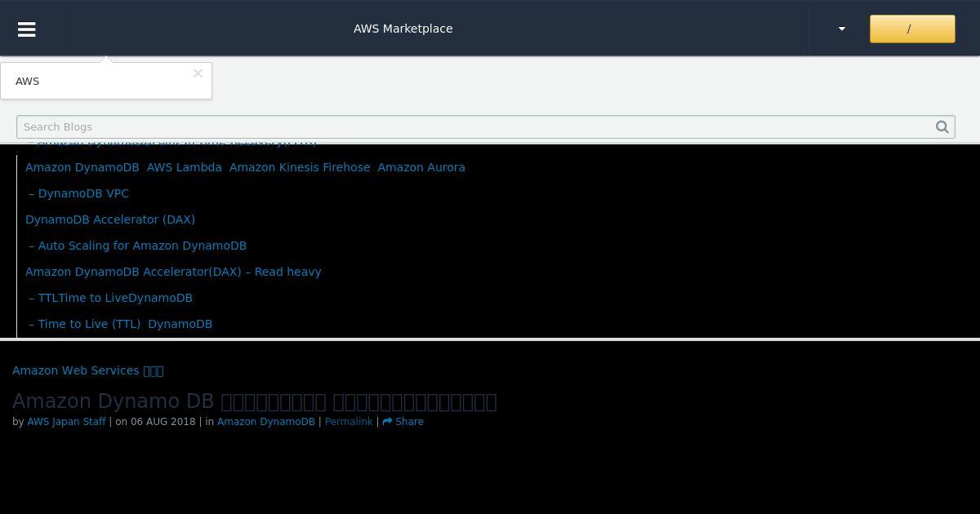Open Amazon Web Services blog link

click(88, 370)
